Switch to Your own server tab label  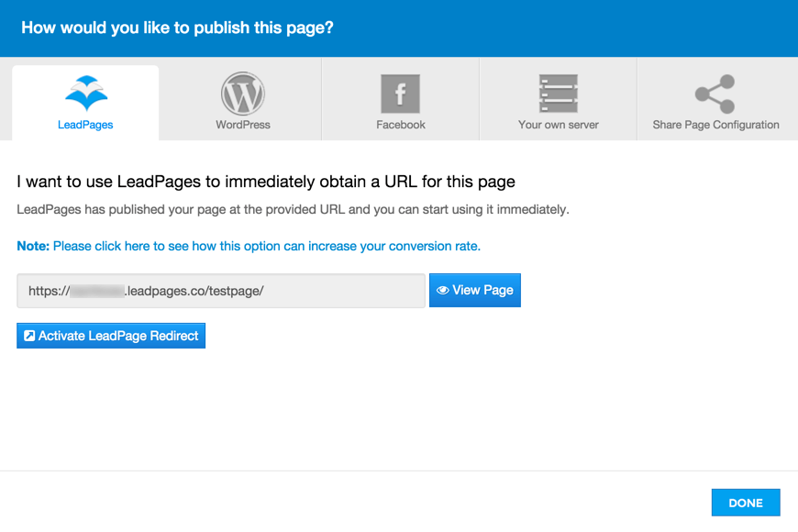coord(559,125)
